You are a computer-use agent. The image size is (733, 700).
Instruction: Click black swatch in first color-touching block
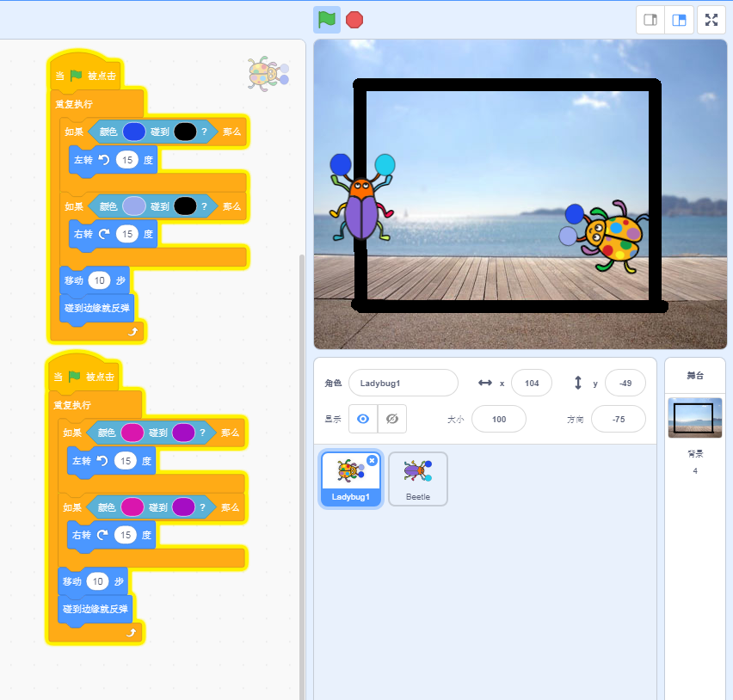185,132
